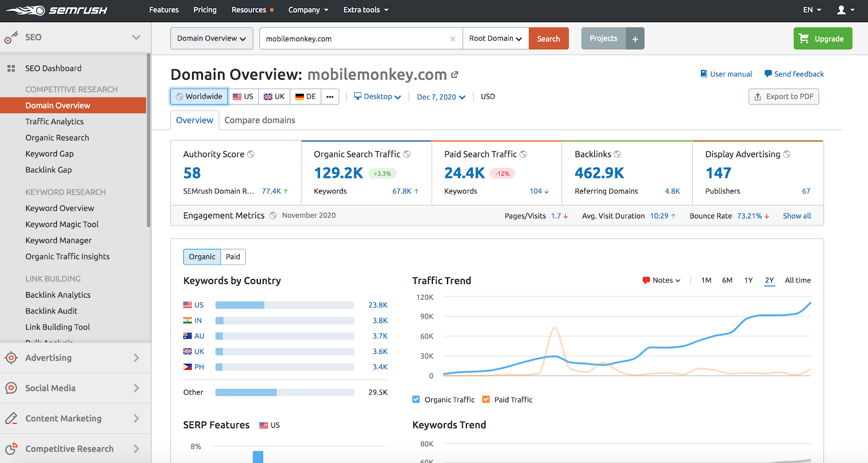Click the green Upgrade button
This screenshot has width=868, height=463.
pos(823,38)
